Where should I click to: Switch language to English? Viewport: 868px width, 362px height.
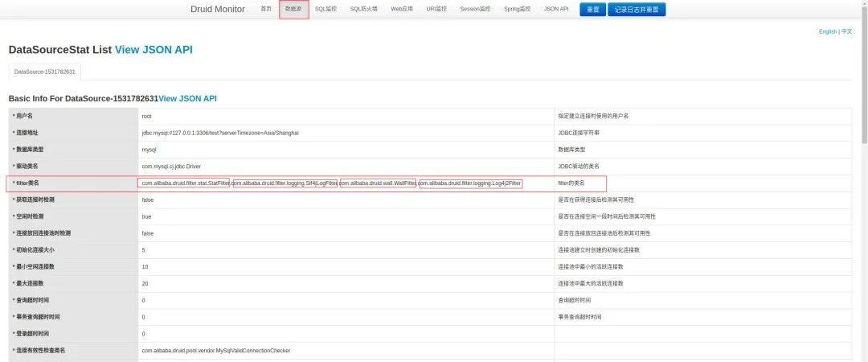(828, 31)
